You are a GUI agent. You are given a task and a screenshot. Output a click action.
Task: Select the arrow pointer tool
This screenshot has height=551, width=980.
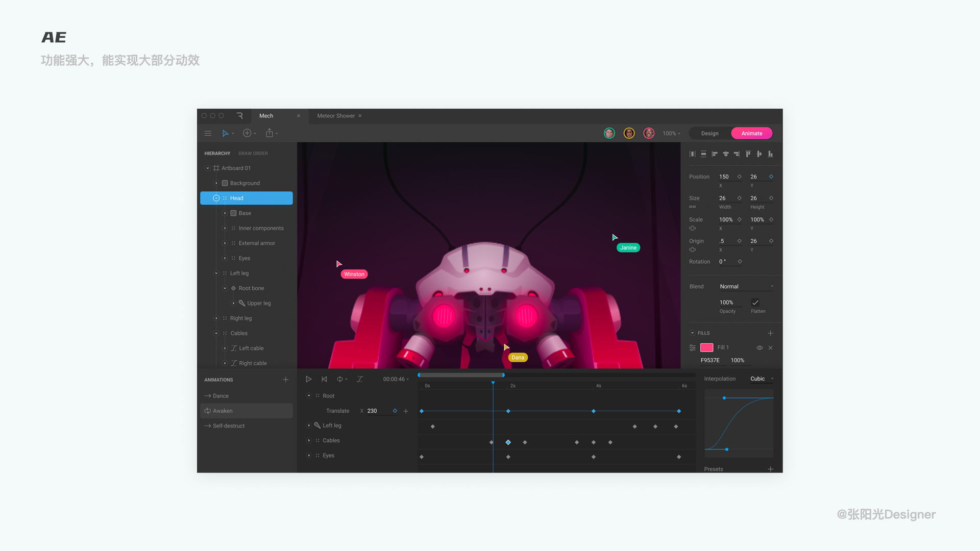pyautogui.click(x=225, y=133)
